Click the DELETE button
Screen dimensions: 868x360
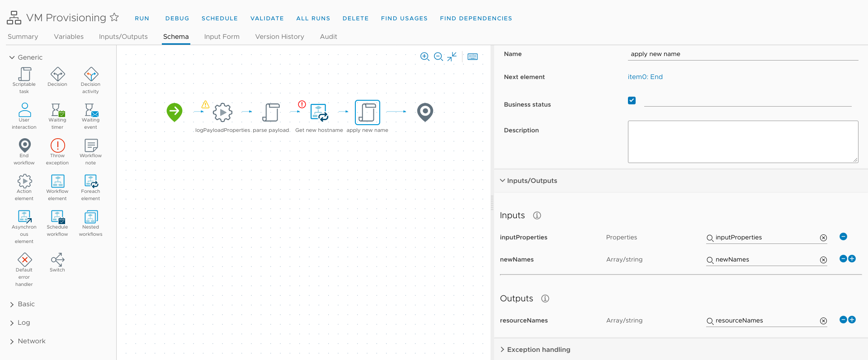[356, 19]
